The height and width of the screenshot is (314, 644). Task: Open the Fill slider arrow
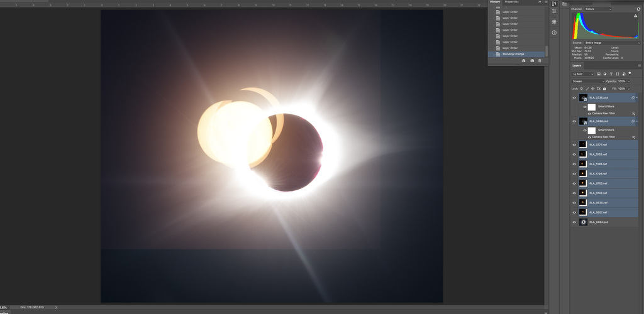629,89
